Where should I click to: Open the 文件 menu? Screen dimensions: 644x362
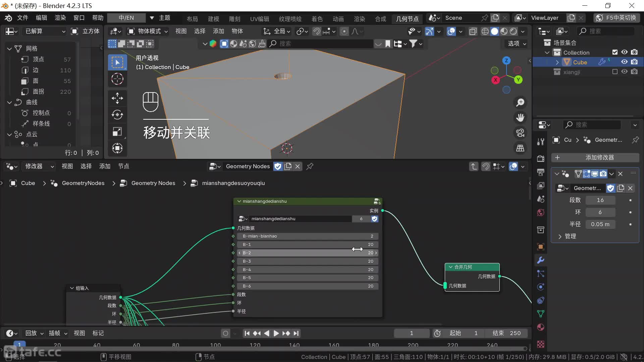pos(22,18)
